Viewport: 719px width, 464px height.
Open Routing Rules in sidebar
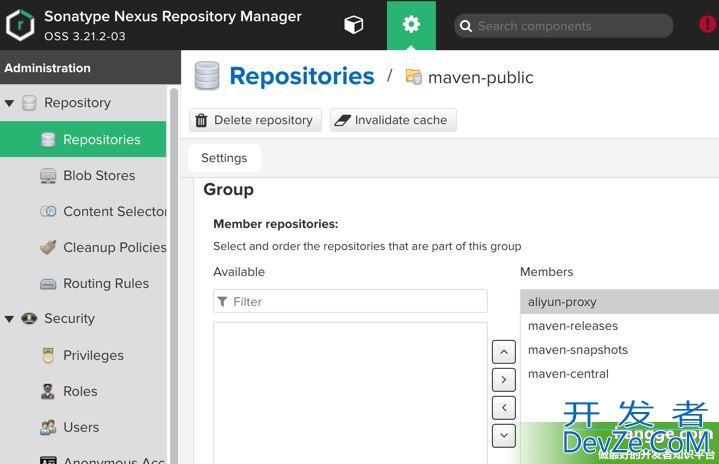pos(106,283)
